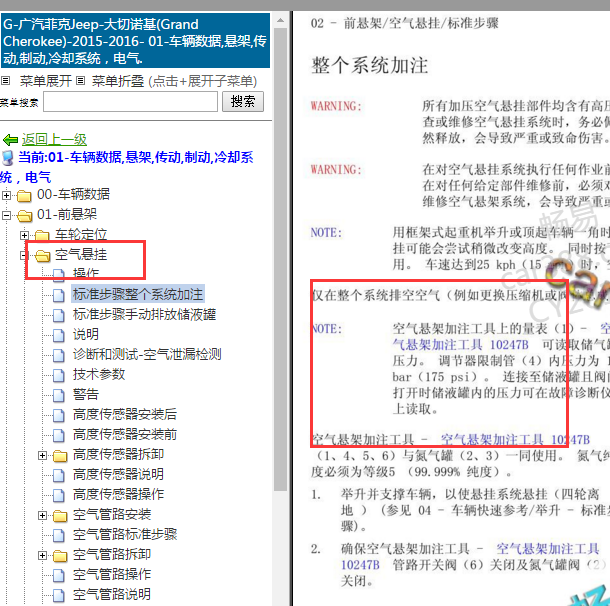
Task: Click the 01-前悬架 folder icon
Action: point(25,215)
